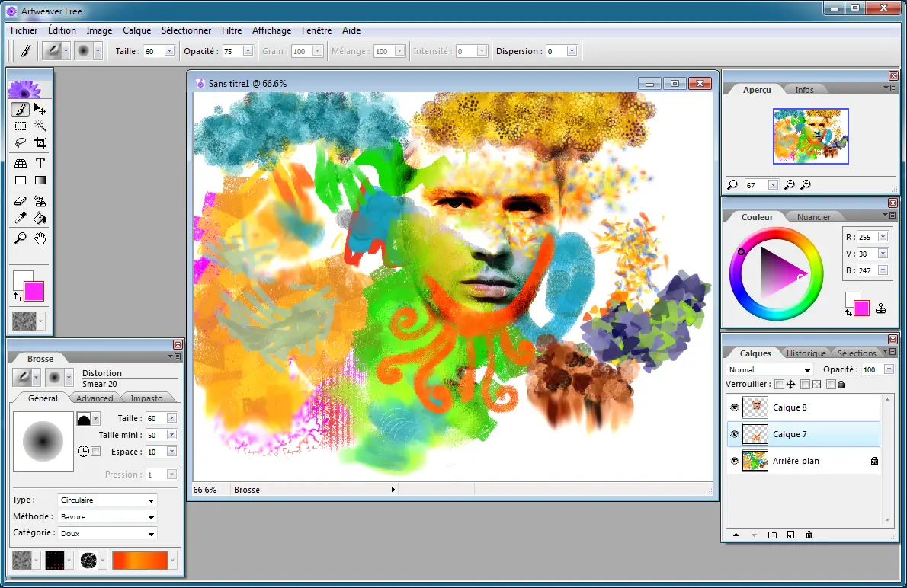
Task: Select the Clone Stamp tool
Action: [x=40, y=201]
